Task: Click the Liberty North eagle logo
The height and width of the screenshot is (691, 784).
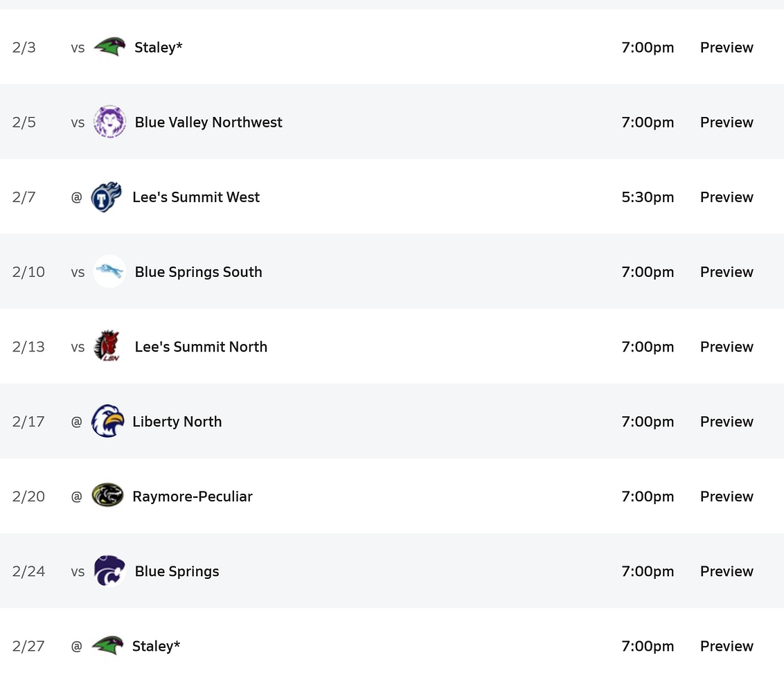Action: tap(107, 421)
